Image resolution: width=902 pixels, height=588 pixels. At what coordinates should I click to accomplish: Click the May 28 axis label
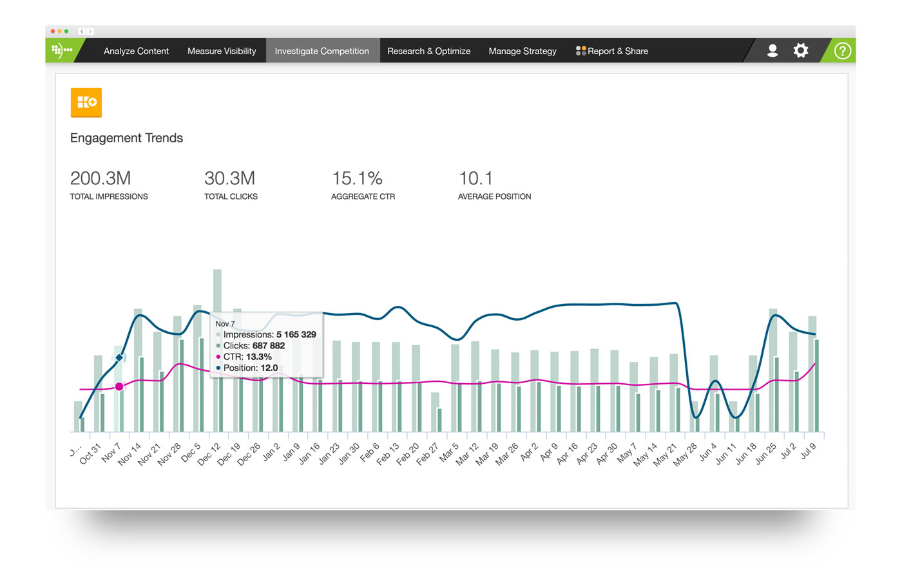(x=684, y=454)
